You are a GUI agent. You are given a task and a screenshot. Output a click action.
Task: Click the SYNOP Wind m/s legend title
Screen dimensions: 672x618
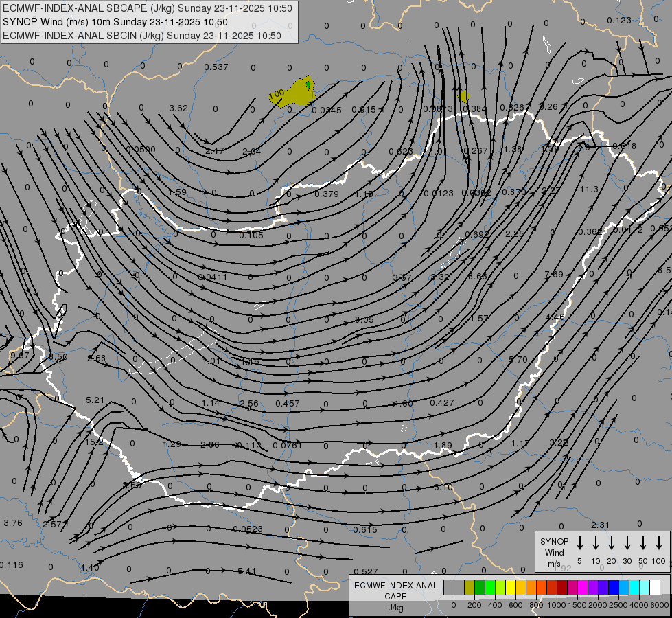coord(554,552)
